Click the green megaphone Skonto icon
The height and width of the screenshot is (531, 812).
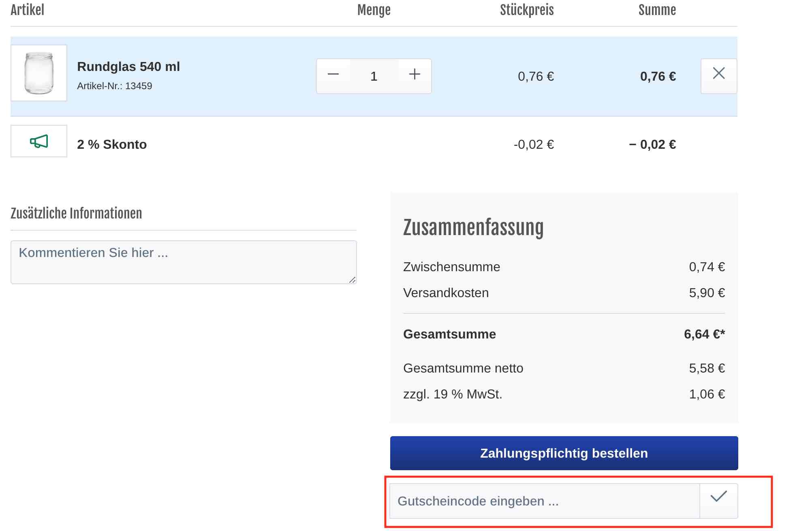click(39, 141)
